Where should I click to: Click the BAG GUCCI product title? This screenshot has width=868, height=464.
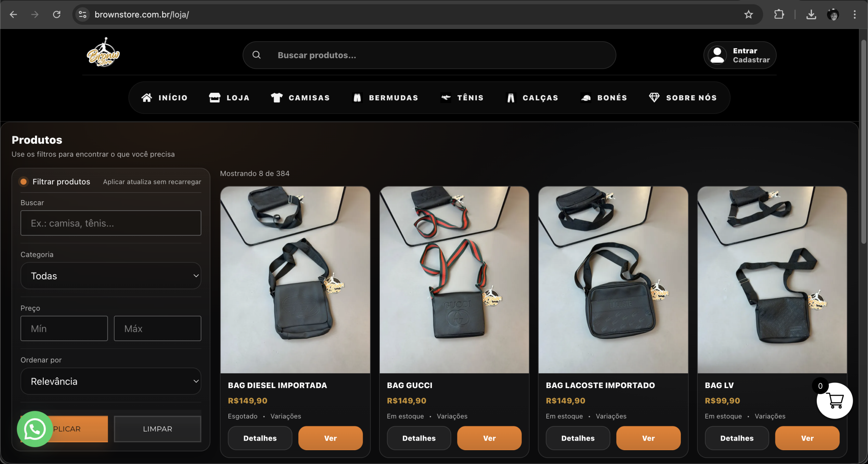click(410, 385)
